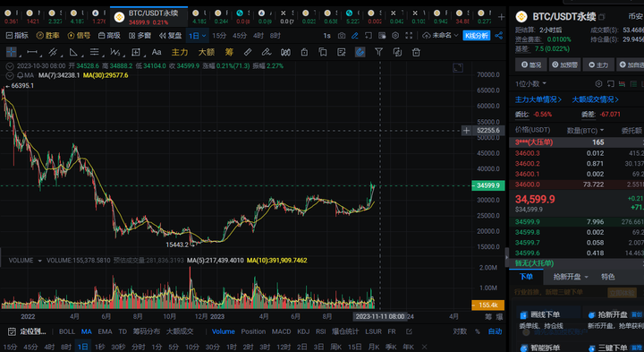The width and height of the screenshot is (644, 352).
Task: Click the 筹 chip distribution tool
Action: 229,52
